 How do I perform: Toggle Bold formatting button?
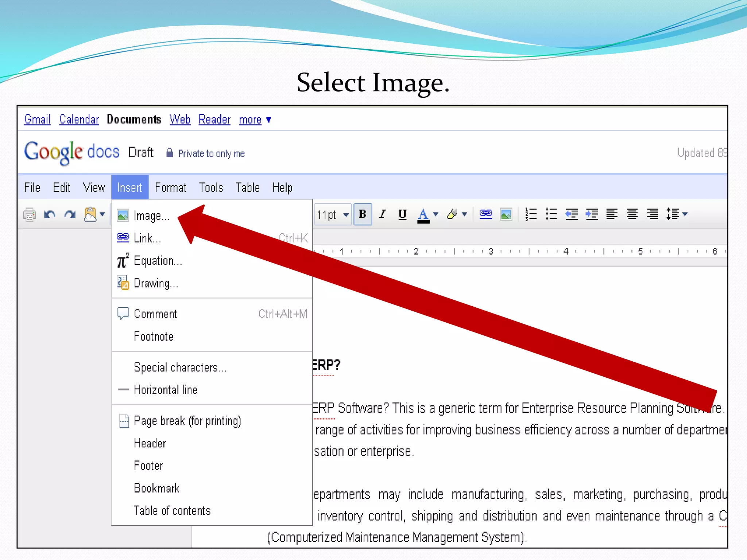tap(363, 214)
